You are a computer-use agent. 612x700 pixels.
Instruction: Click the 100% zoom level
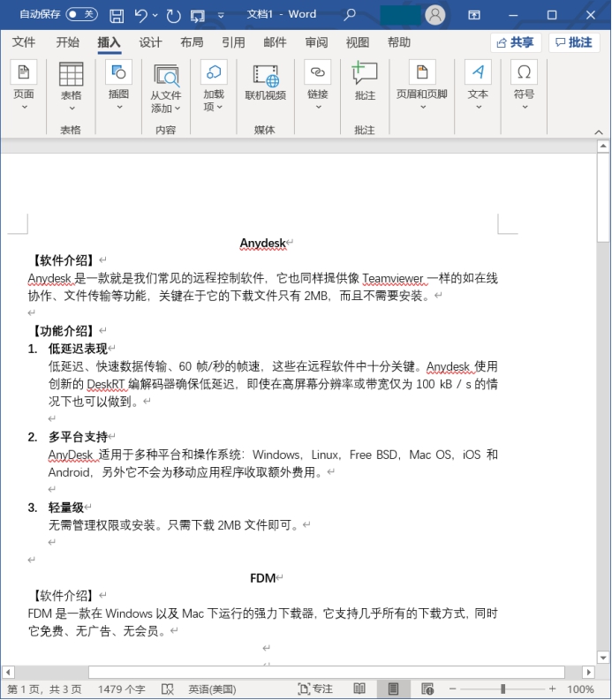[x=580, y=689]
